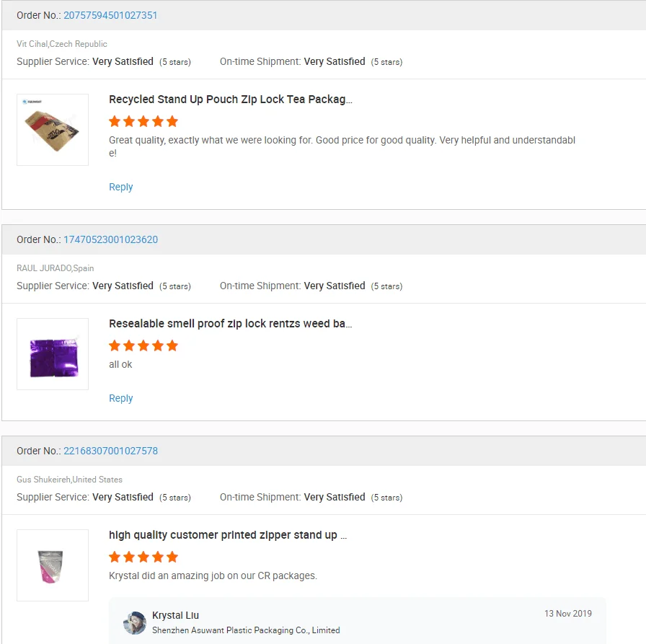Reply to the 'all ok' review
This screenshot has width=646, height=644.
(x=120, y=398)
